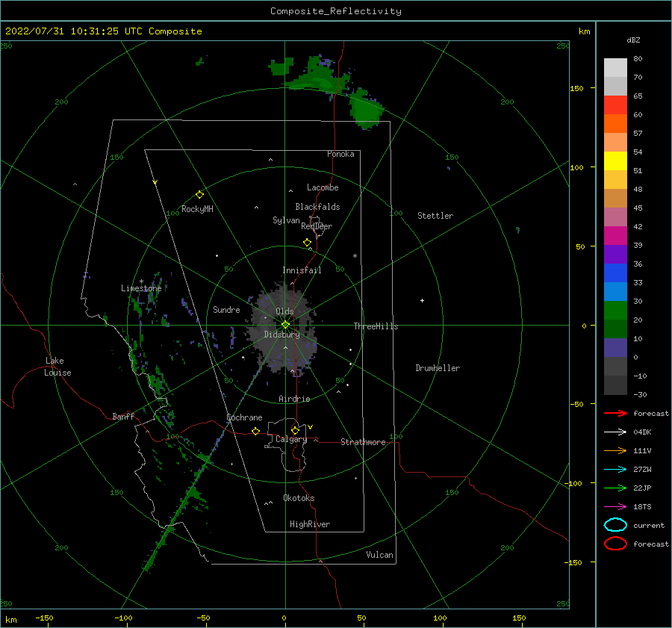The height and width of the screenshot is (628, 672).
Task: Click the Stettler town label
Action: [x=435, y=216]
